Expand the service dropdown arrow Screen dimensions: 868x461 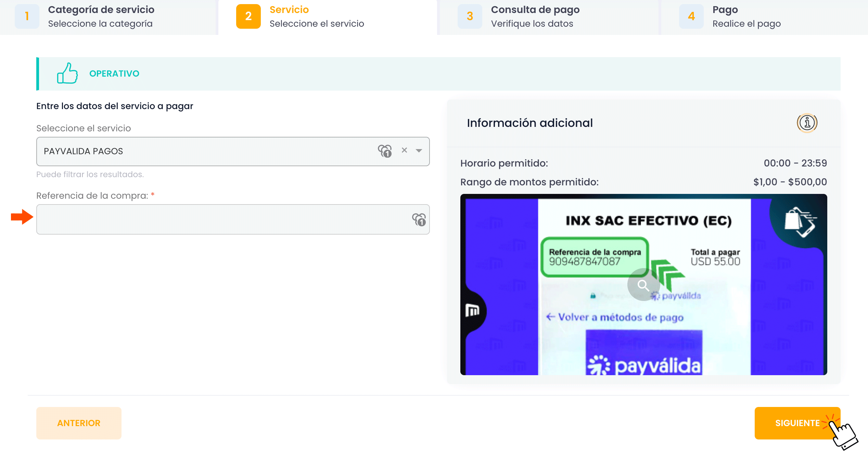coord(419,151)
